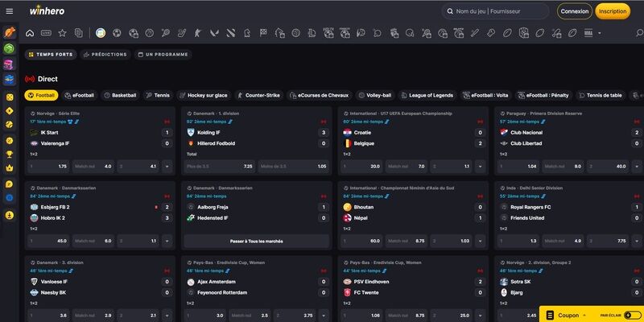Select the Volley-ball live filter

(375, 95)
